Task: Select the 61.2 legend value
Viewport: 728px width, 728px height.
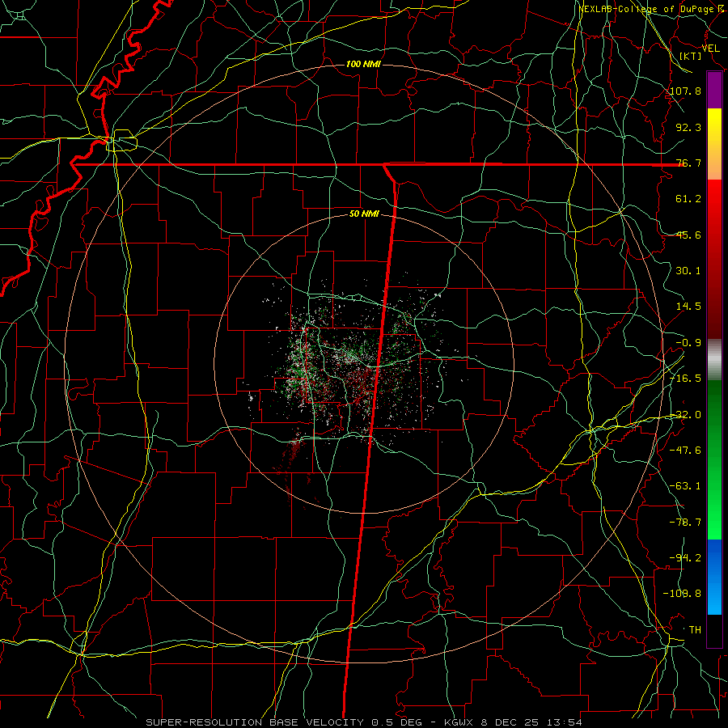Action: point(688,199)
